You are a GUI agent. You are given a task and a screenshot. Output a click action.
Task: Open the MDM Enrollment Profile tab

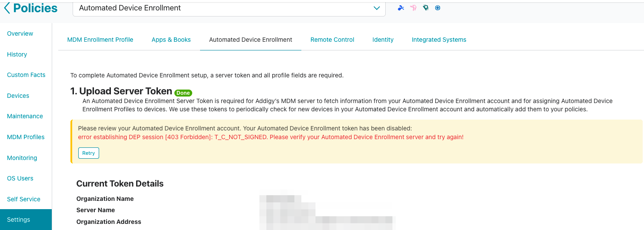[100, 40]
